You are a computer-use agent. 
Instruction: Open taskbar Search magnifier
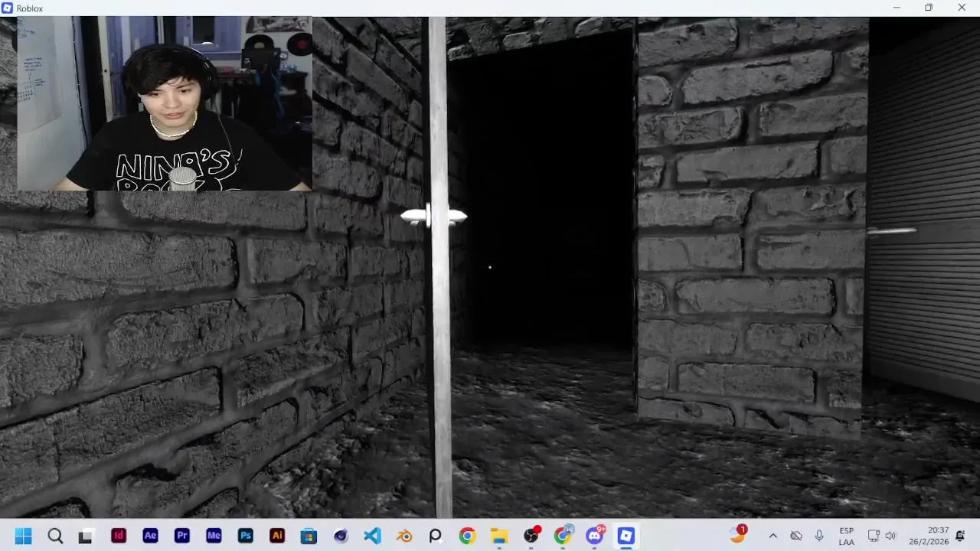55,536
